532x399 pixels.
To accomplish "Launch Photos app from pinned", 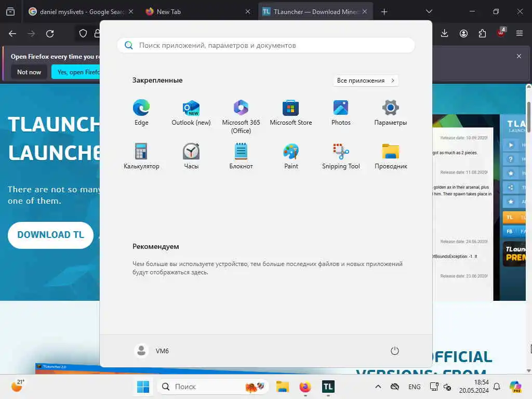I will point(341,113).
